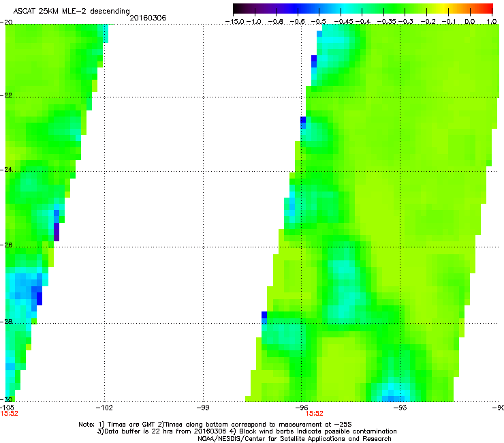
Task: Select the date label '20160306'
Action: click(148, 18)
